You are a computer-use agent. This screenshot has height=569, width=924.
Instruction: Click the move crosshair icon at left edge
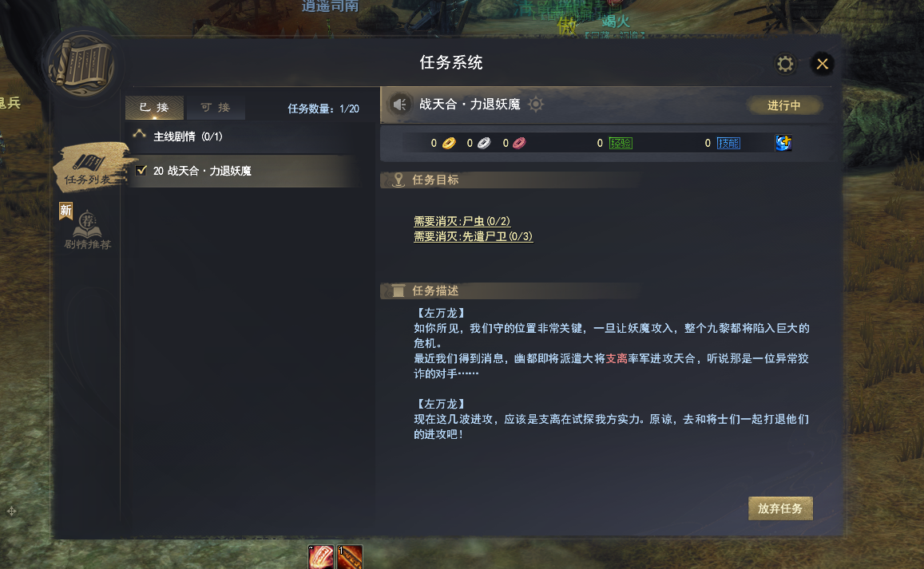coord(11,512)
